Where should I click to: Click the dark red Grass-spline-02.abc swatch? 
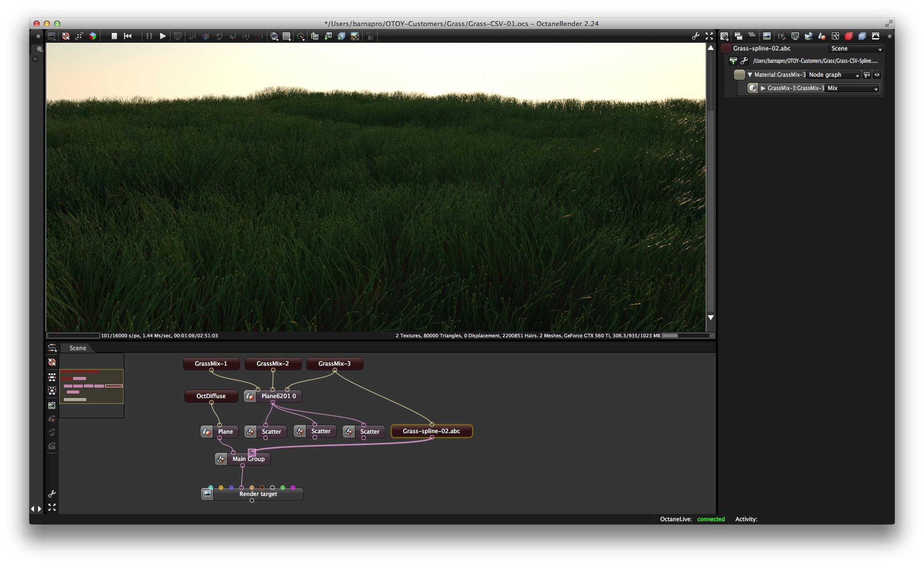click(726, 48)
